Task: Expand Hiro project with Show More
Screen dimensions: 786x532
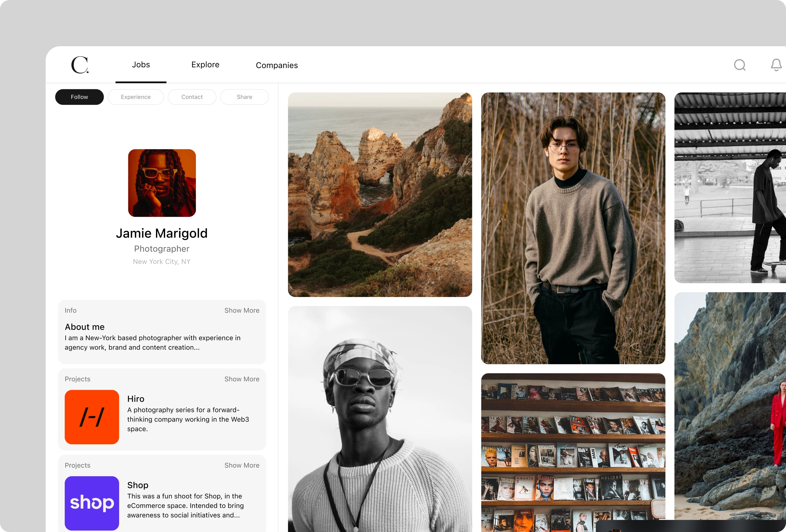Action: tap(242, 379)
